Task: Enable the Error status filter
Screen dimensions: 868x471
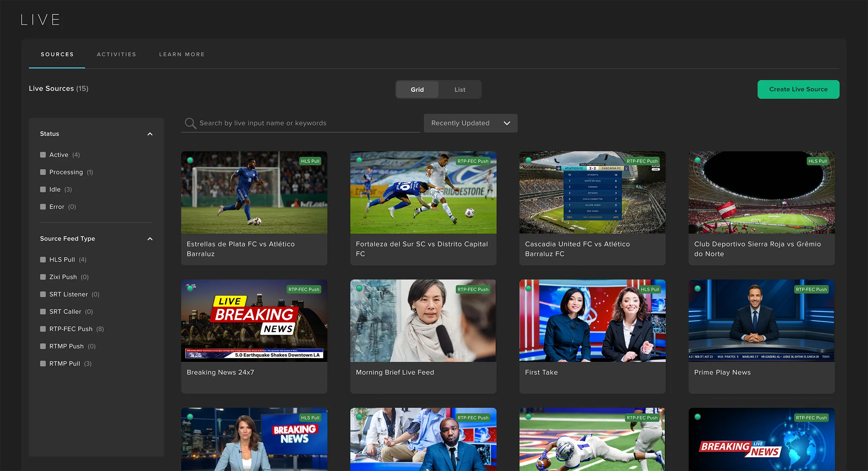Action: click(x=43, y=207)
